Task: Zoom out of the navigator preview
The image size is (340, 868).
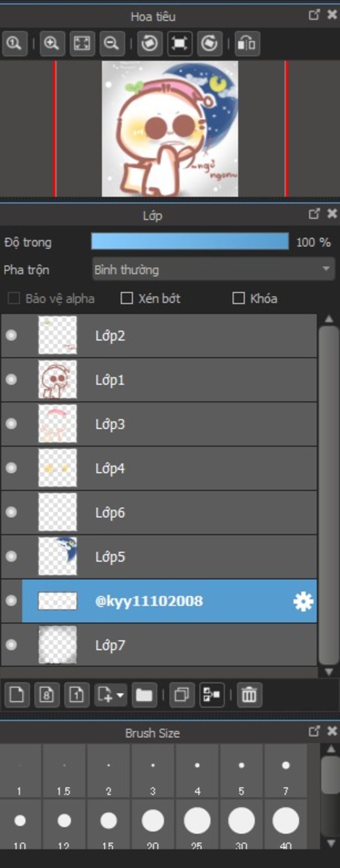Action: click(x=112, y=43)
